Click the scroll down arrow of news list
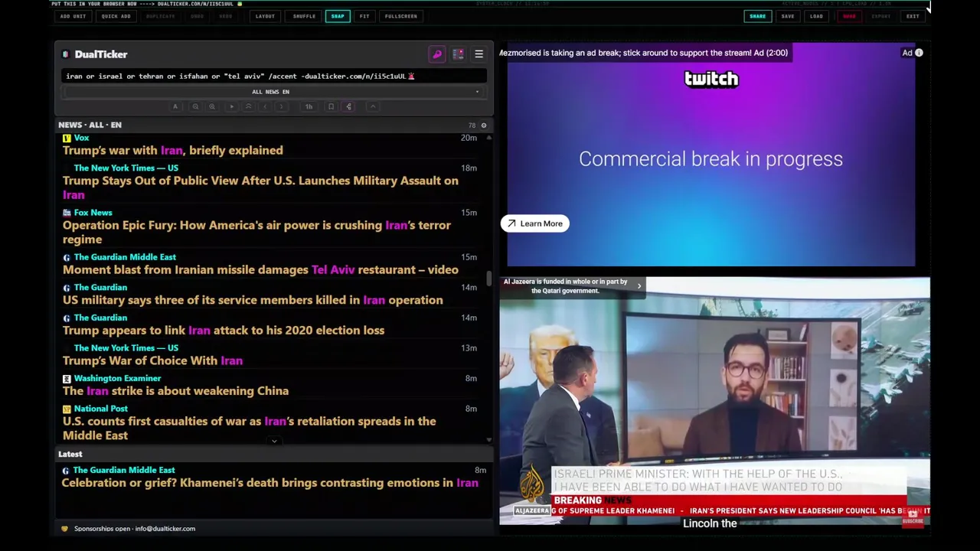The height and width of the screenshot is (551, 980). coord(488,440)
